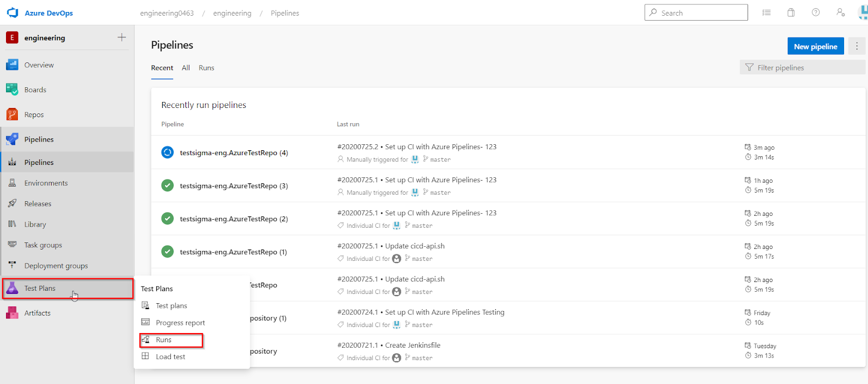
Task: Select Load test in the flyout
Action: (170, 357)
